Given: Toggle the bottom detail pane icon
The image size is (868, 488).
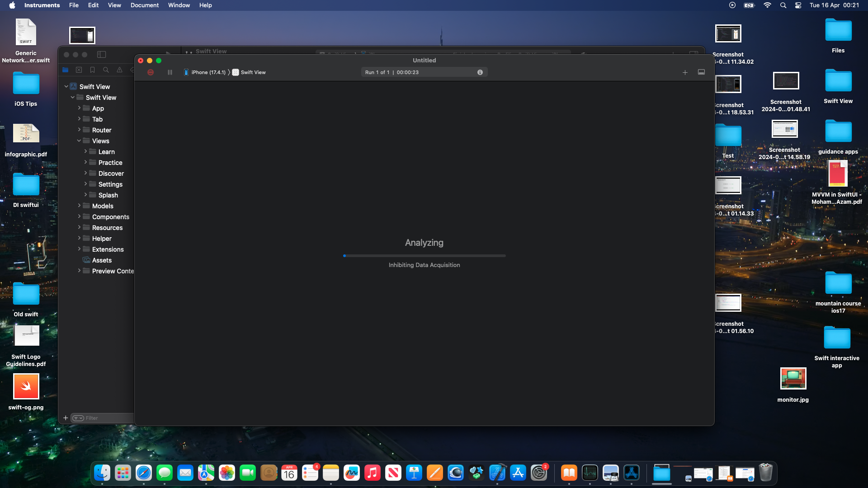Looking at the screenshot, I should pos(701,72).
